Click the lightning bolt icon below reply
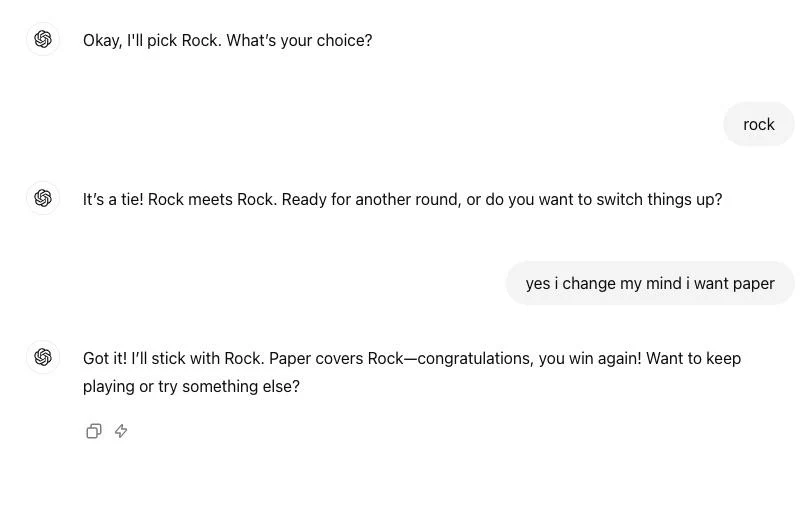 coord(121,431)
